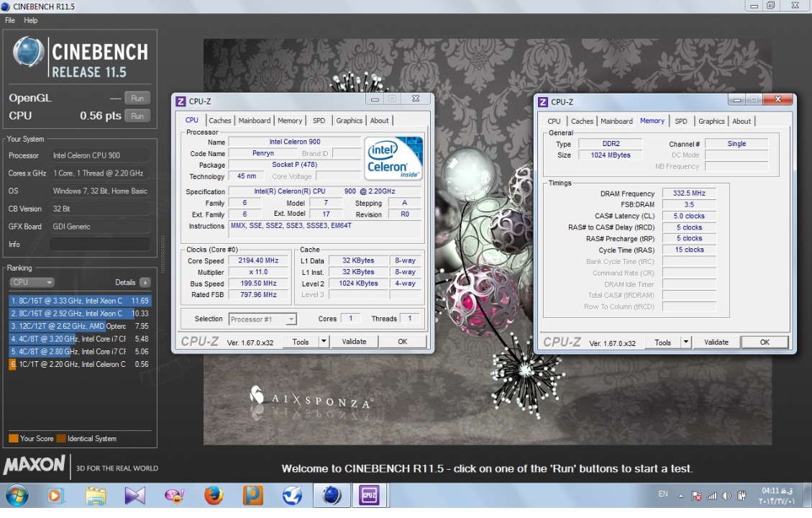Switch to About tab in right CPU-Z window

(x=741, y=121)
